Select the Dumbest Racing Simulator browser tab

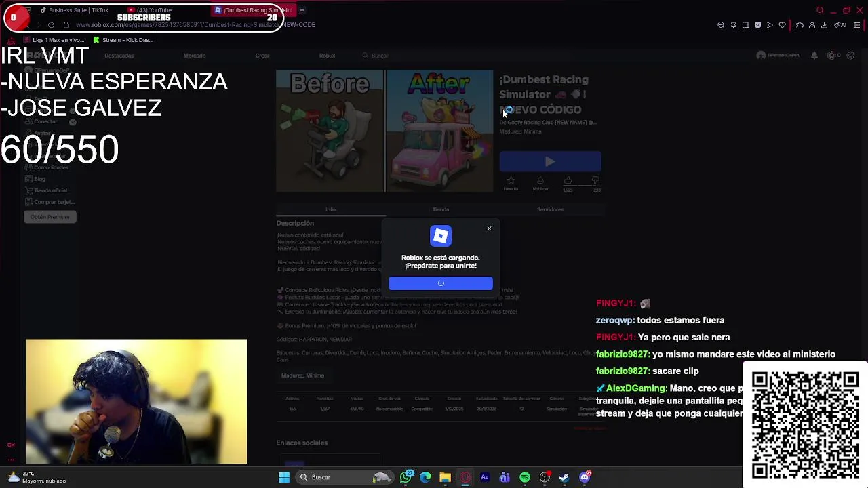tap(252, 10)
